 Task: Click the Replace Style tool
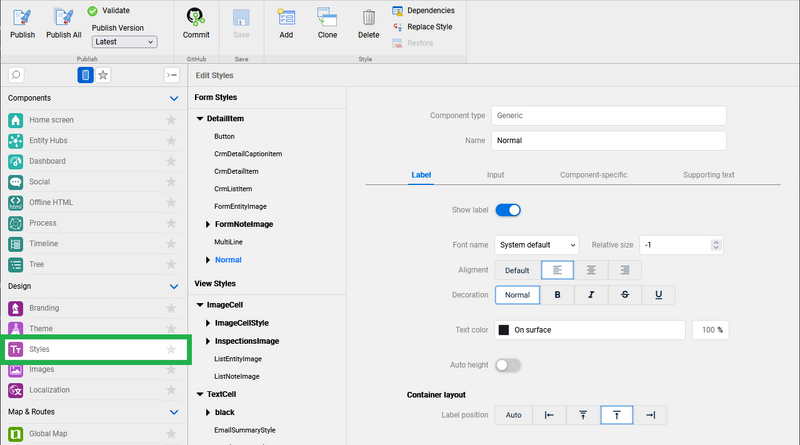(x=422, y=27)
